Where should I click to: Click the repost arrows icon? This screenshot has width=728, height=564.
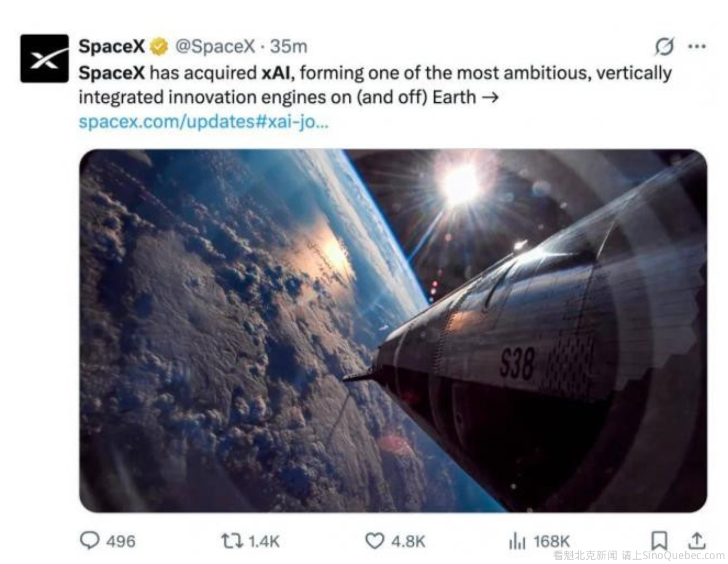tap(232, 540)
